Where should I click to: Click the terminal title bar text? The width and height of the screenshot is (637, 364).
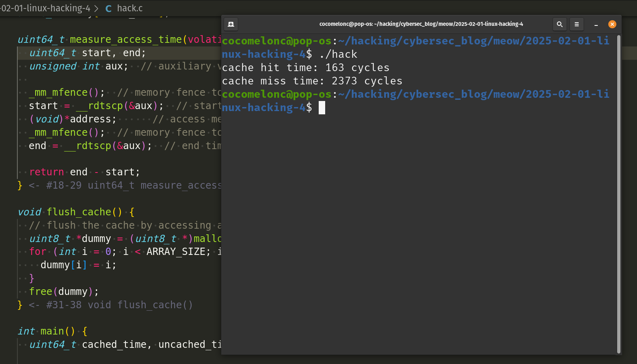coord(421,24)
